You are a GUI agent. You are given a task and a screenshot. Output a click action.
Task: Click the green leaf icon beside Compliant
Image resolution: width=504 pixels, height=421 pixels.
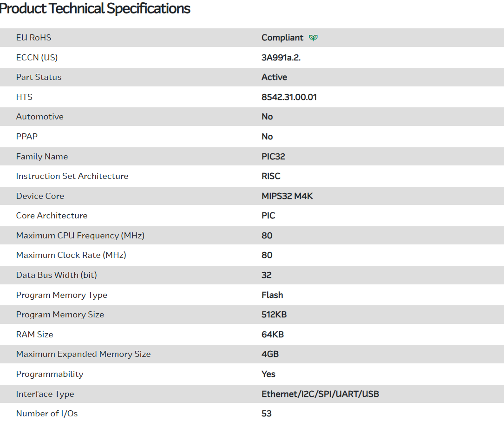(314, 38)
